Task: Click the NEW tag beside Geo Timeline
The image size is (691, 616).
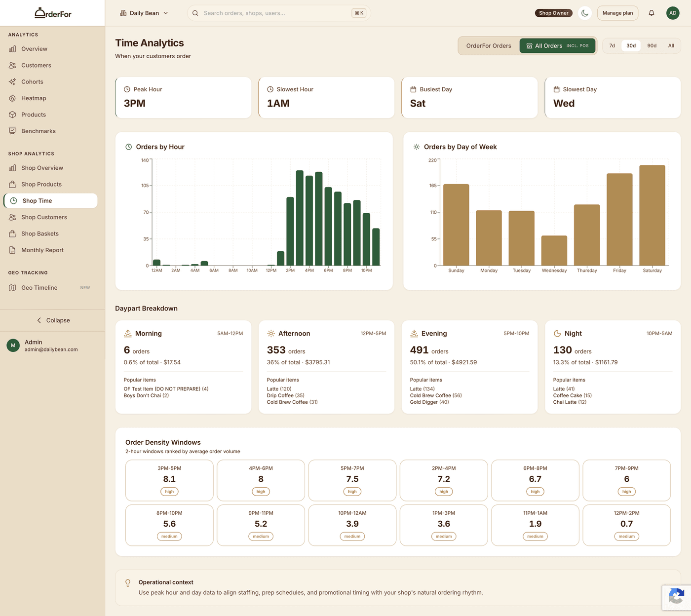Action: point(85,288)
